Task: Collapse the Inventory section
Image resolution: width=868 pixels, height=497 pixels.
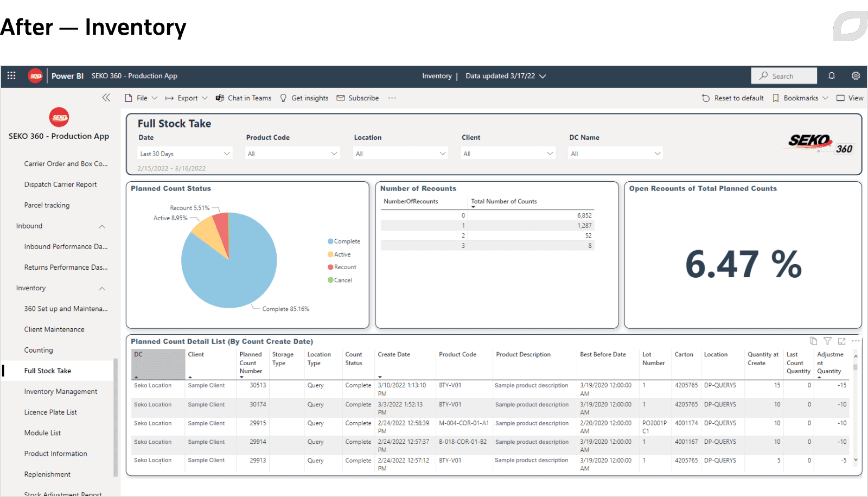Action: pos(102,288)
